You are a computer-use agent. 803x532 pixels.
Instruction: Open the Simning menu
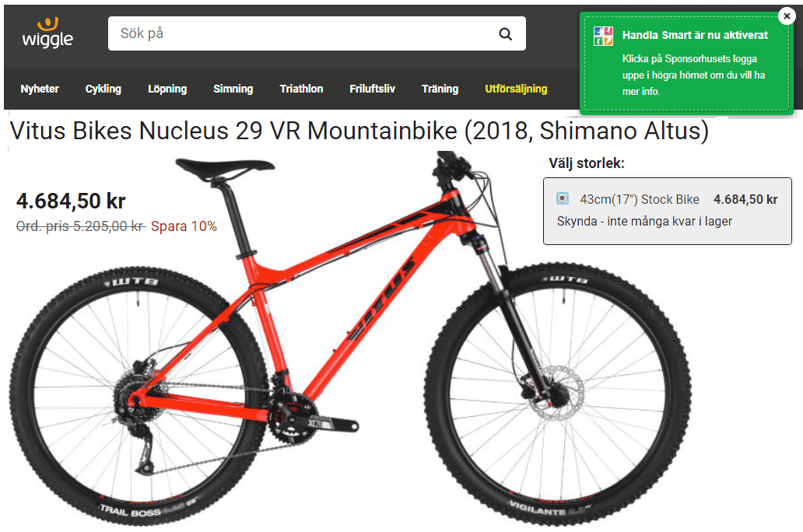tap(233, 89)
